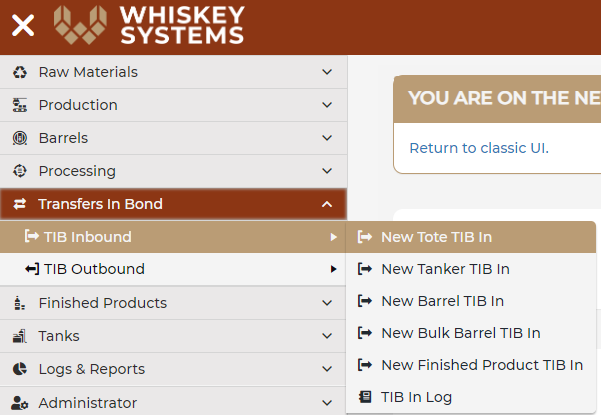Expand the Raw Materials chevron
The width and height of the screenshot is (601, 415).
pyautogui.click(x=327, y=72)
